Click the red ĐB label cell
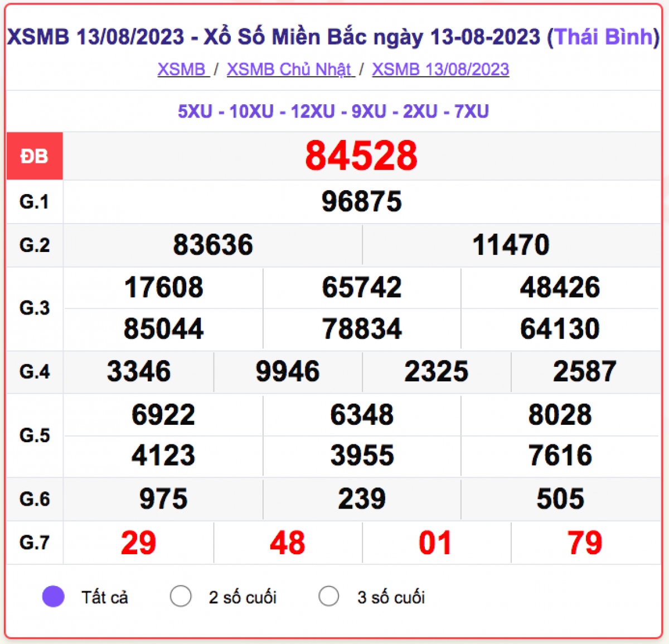 tap(35, 156)
